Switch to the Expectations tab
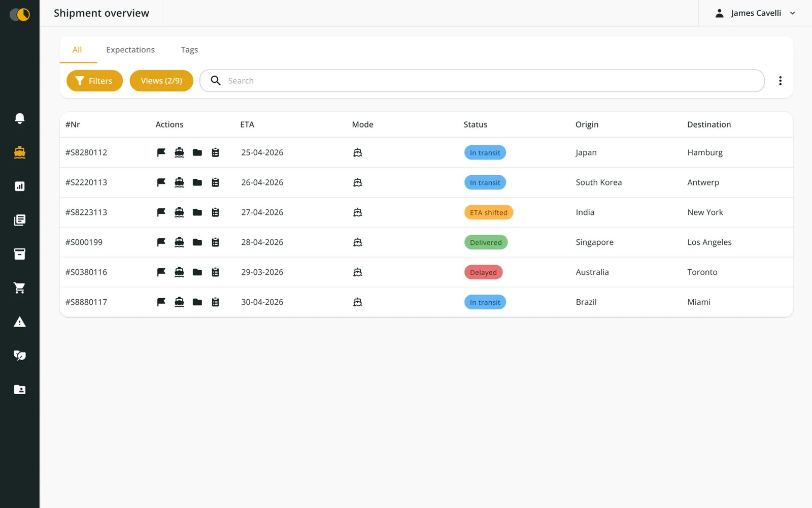Screen dimensions: 812x508 click(x=130, y=50)
